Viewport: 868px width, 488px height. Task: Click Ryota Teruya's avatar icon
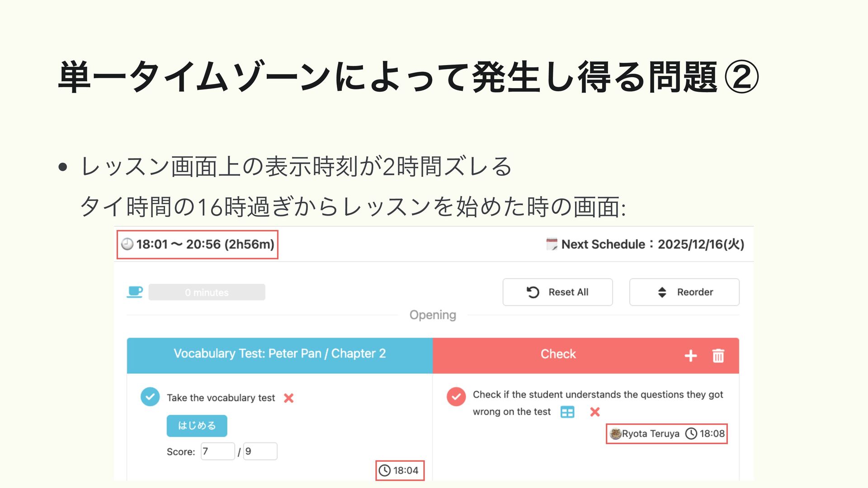point(615,434)
